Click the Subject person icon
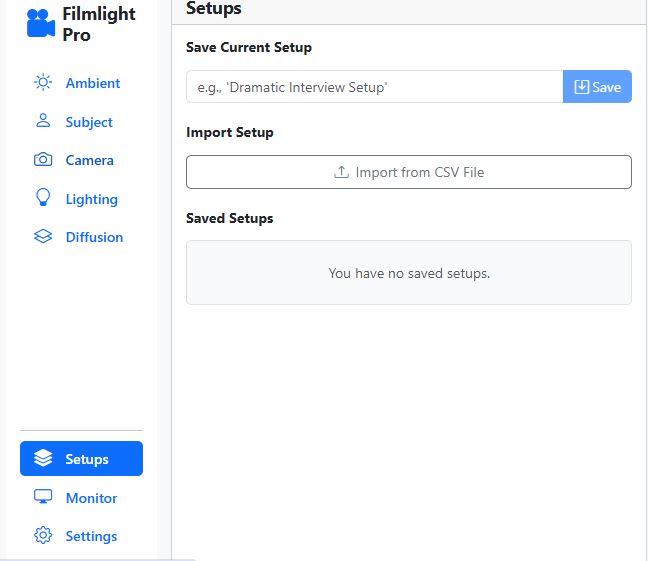 (x=43, y=121)
